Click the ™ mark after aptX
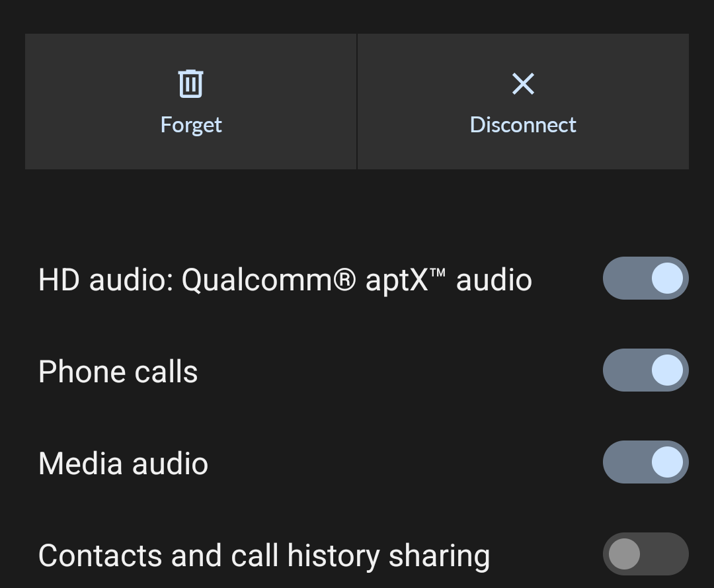The image size is (714, 588). [x=437, y=273]
